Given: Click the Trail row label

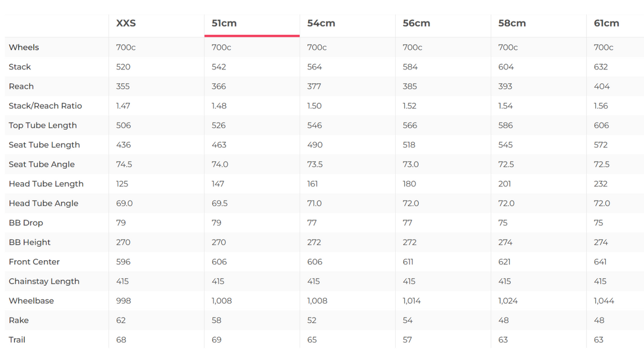Looking at the screenshot, I should point(17,340).
